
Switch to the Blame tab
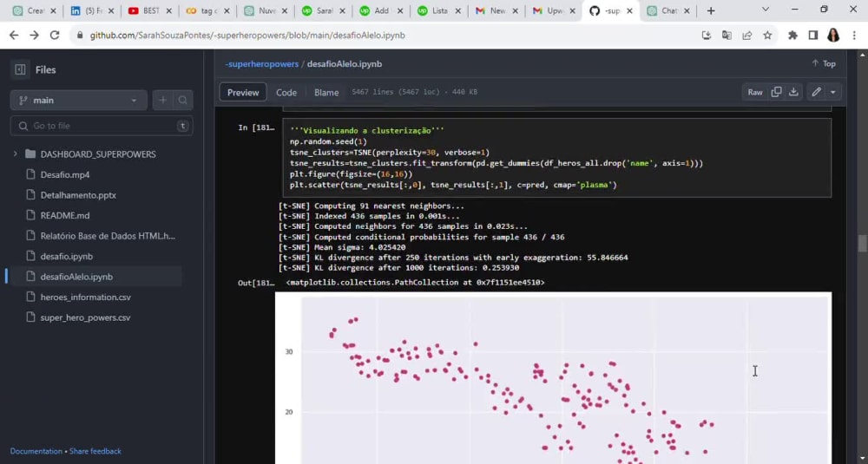[326, 92]
